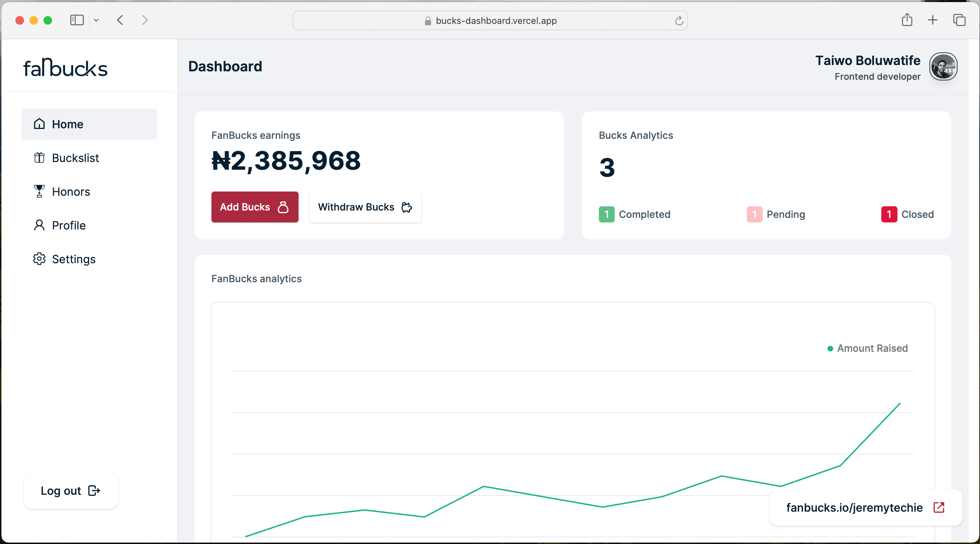Click the Bucks Analytics total 3

(607, 168)
